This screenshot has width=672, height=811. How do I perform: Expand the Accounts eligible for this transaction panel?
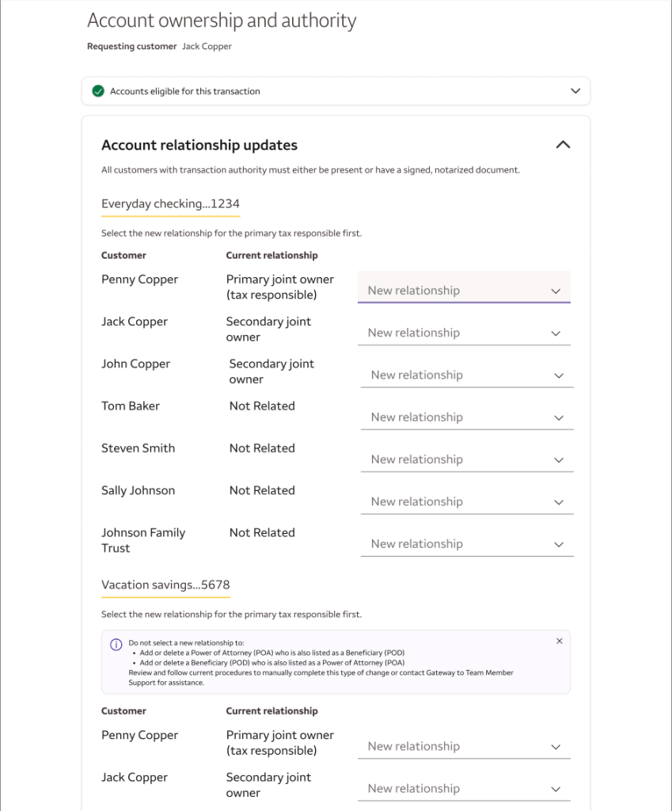pos(575,91)
